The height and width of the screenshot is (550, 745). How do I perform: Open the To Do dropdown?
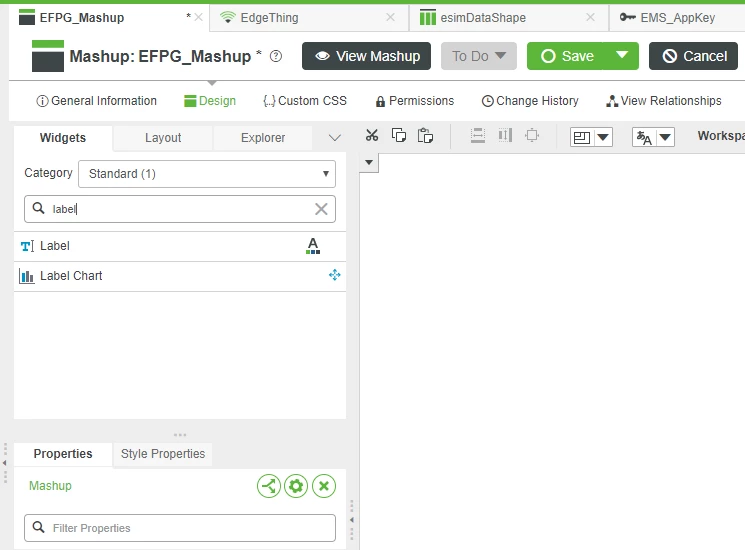click(478, 56)
